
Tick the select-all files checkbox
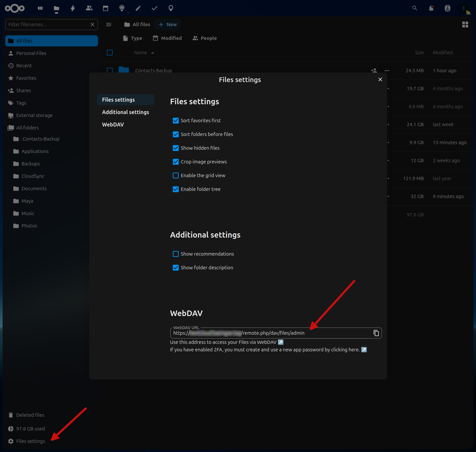(x=110, y=53)
